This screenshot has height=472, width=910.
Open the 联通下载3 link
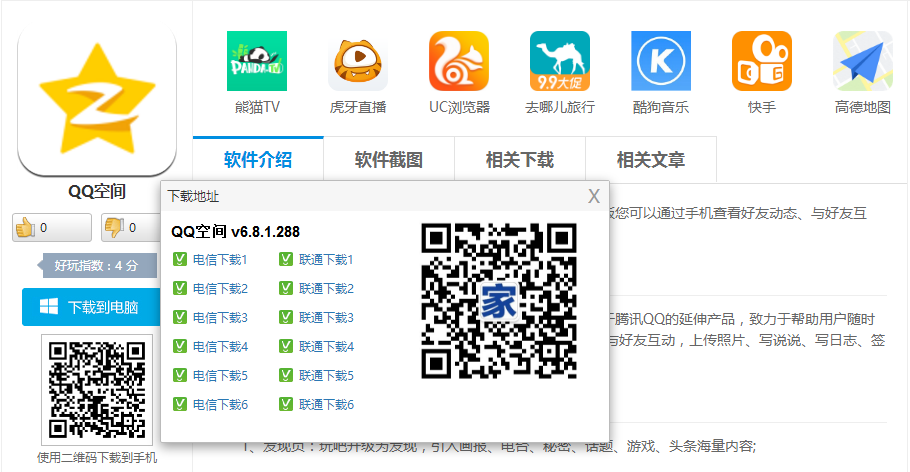click(x=326, y=318)
